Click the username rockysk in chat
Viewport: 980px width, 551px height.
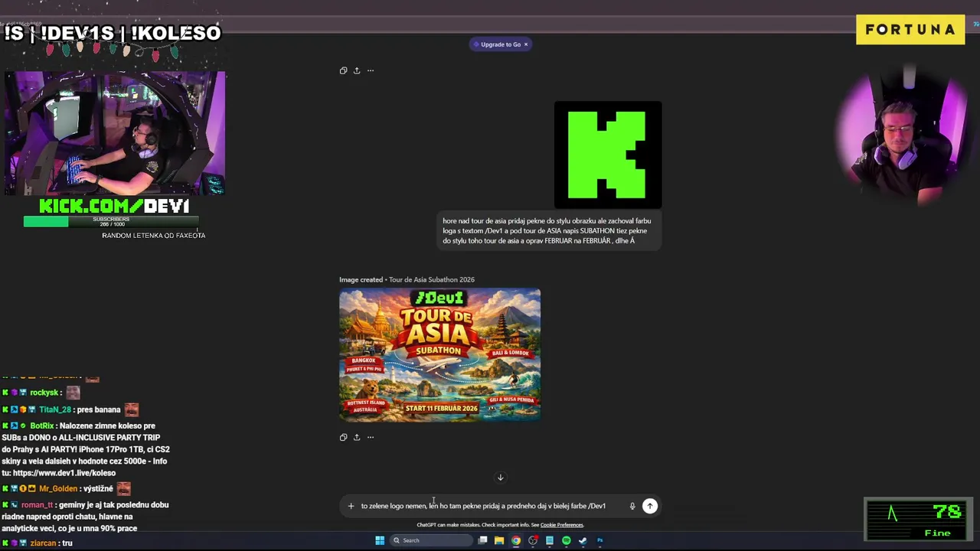point(44,393)
